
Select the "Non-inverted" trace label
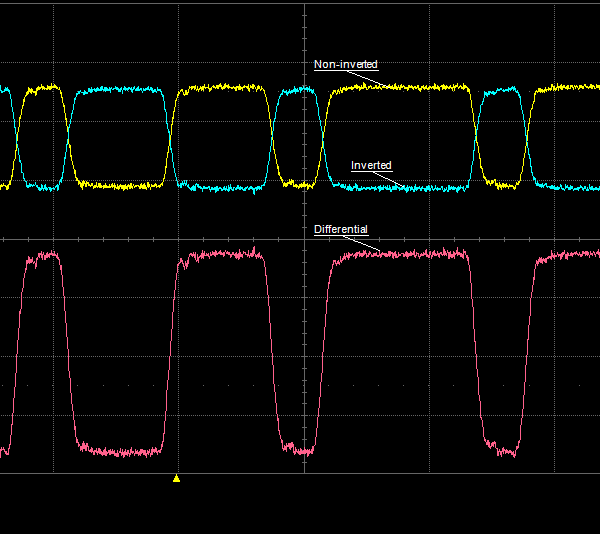pos(345,65)
